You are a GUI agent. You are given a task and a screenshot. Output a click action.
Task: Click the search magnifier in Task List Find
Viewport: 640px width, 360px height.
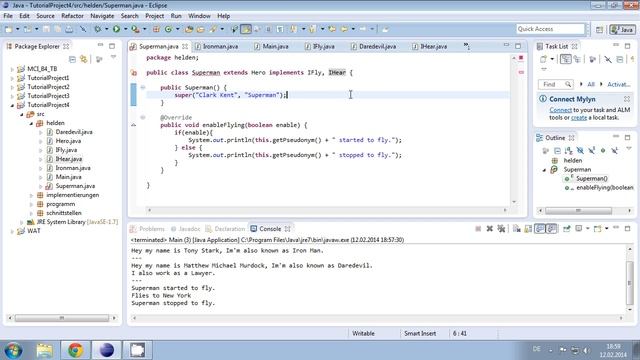tap(568, 84)
